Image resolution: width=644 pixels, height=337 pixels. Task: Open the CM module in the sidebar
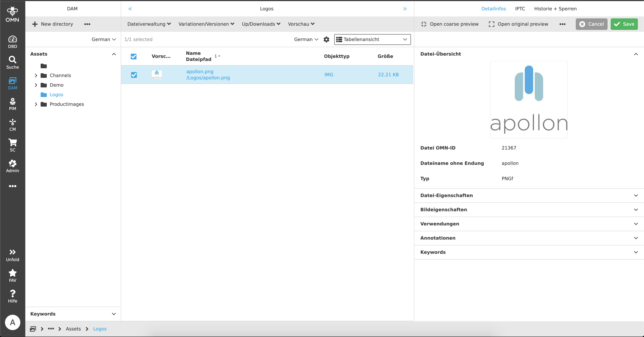pos(12,124)
